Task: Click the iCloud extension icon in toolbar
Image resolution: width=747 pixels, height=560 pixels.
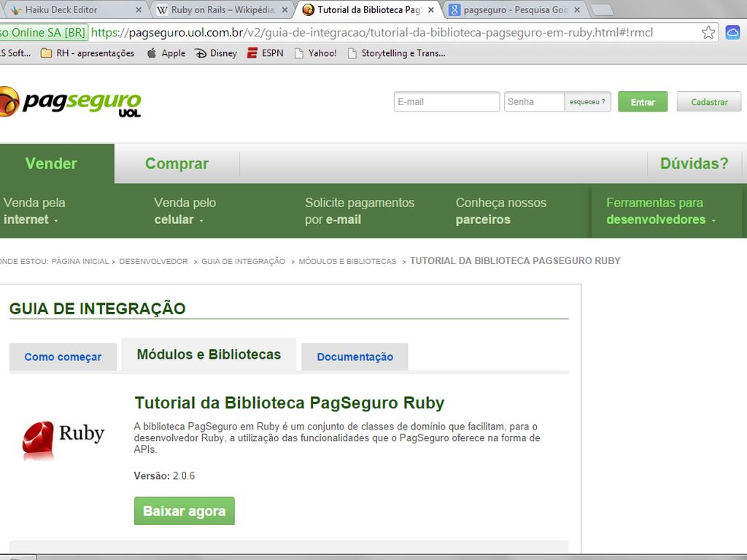Action: [732, 33]
